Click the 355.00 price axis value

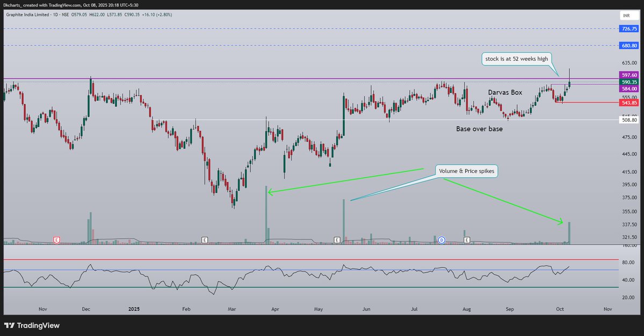click(x=629, y=211)
